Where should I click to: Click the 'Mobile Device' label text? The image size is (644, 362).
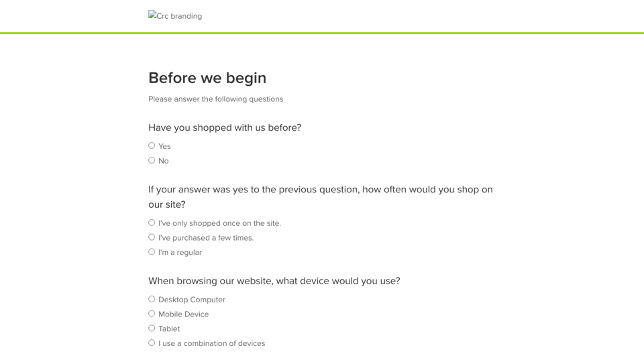[x=184, y=314]
